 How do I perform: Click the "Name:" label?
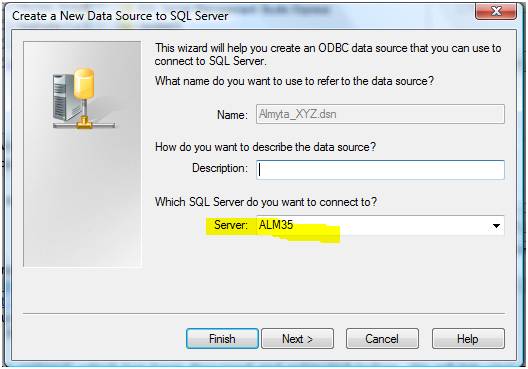pyautogui.click(x=232, y=115)
